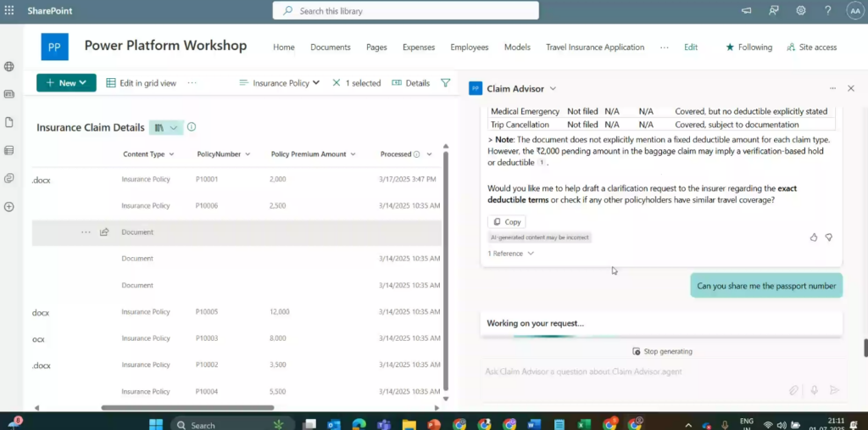Viewport: 868px width, 430px height.
Task: Click Stop generating
Action: (662, 351)
